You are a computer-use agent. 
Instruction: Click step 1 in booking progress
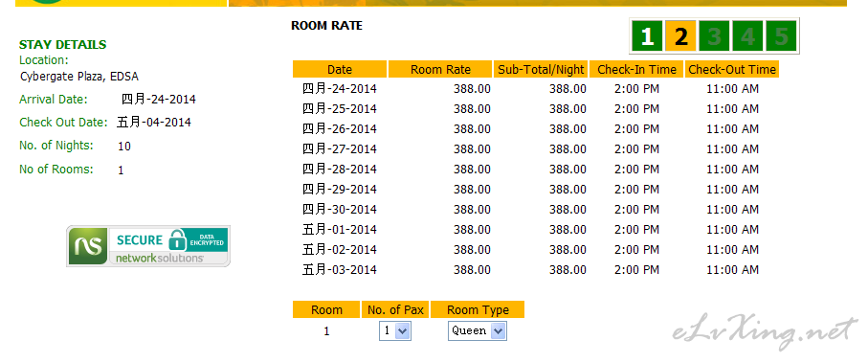point(647,36)
